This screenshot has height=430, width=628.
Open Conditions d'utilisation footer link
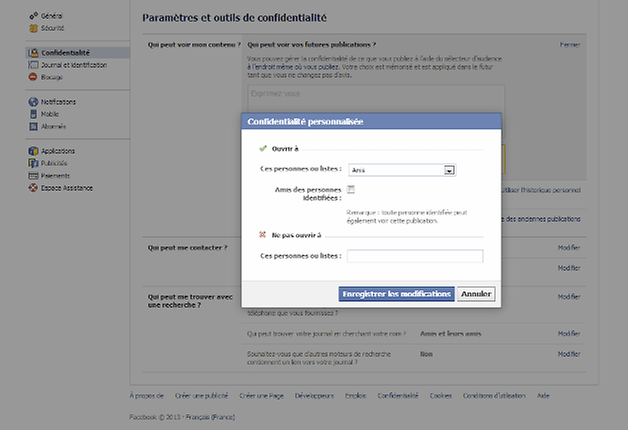pyautogui.click(x=494, y=396)
